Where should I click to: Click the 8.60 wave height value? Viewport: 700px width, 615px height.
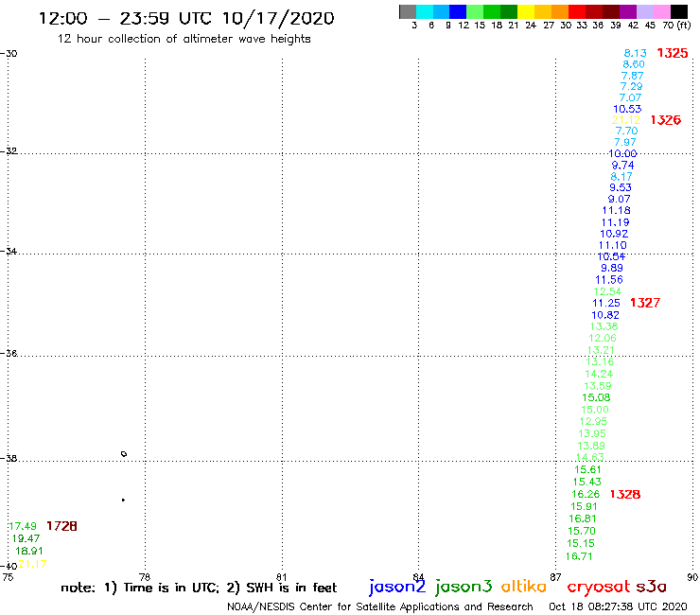coord(634,64)
